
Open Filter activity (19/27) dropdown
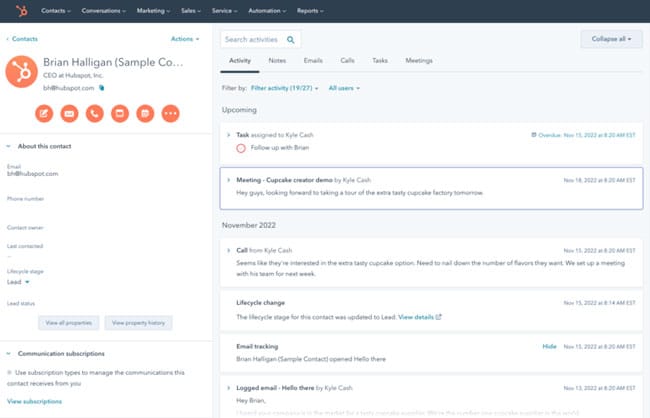pyautogui.click(x=284, y=88)
